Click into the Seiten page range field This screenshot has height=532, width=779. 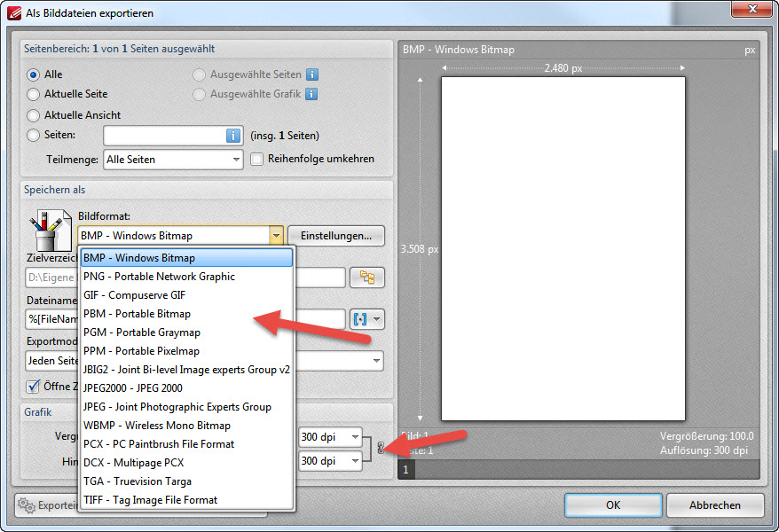[x=163, y=136]
